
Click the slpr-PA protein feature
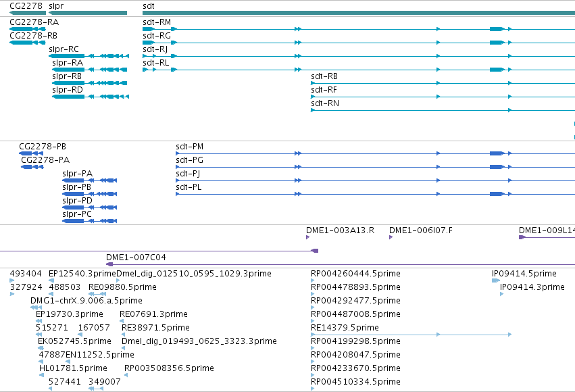coord(89,180)
